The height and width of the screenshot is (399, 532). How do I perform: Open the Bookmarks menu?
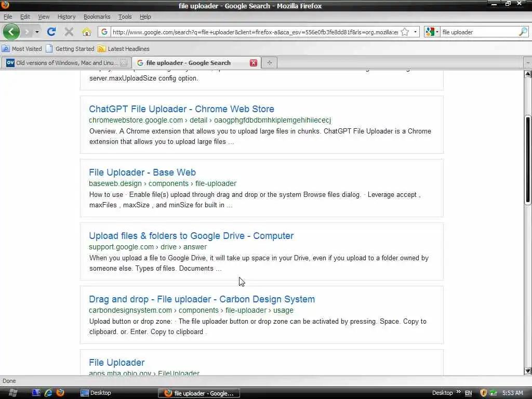97,17
